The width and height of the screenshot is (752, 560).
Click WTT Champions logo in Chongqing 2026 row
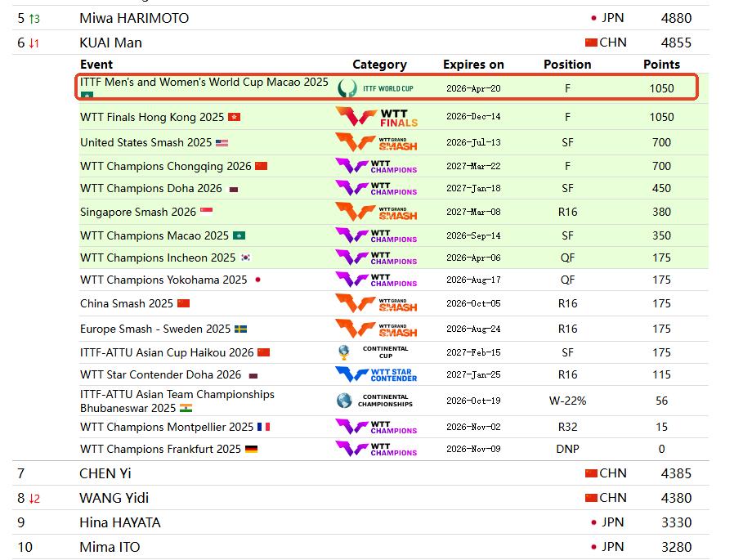pyautogui.click(x=377, y=166)
